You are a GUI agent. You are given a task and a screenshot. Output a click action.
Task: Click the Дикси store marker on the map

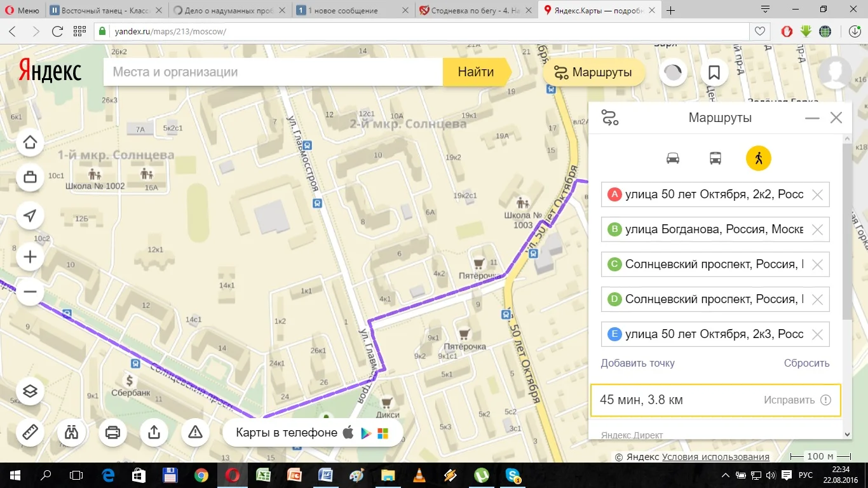pos(386,402)
